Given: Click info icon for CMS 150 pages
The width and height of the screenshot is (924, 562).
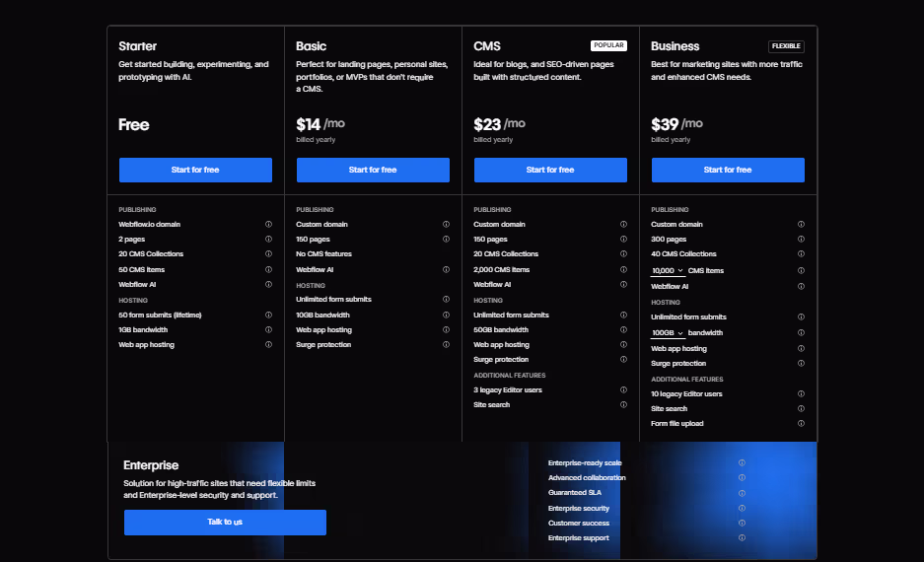Looking at the screenshot, I should click(623, 240).
